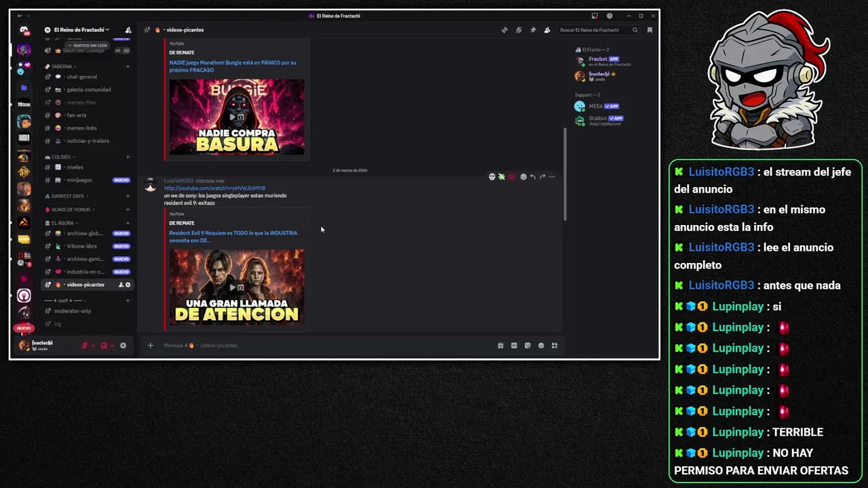Open chat-general channel
The width and height of the screenshot is (868, 488).
point(87,77)
